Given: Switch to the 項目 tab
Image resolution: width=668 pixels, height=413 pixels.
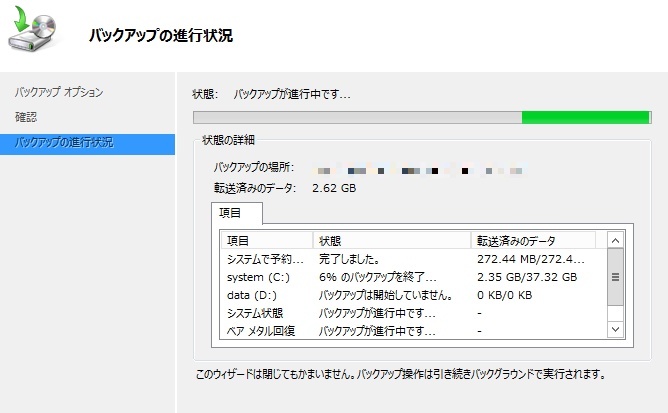Looking at the screenshot, I should coord(238,213).
